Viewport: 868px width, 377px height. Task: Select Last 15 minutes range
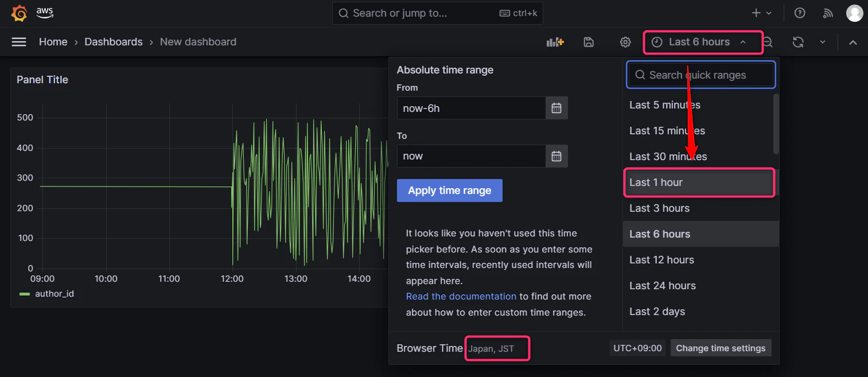698,131
